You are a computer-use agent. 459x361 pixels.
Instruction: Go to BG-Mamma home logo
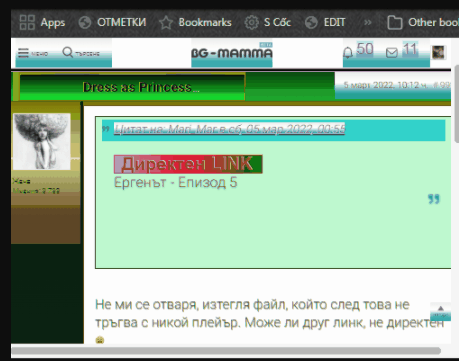232,53
